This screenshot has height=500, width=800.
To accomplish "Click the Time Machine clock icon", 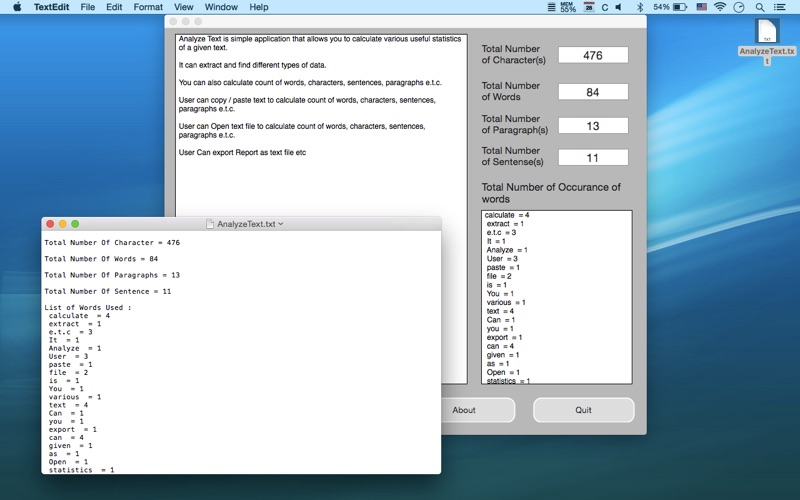I will click(739, 7).
